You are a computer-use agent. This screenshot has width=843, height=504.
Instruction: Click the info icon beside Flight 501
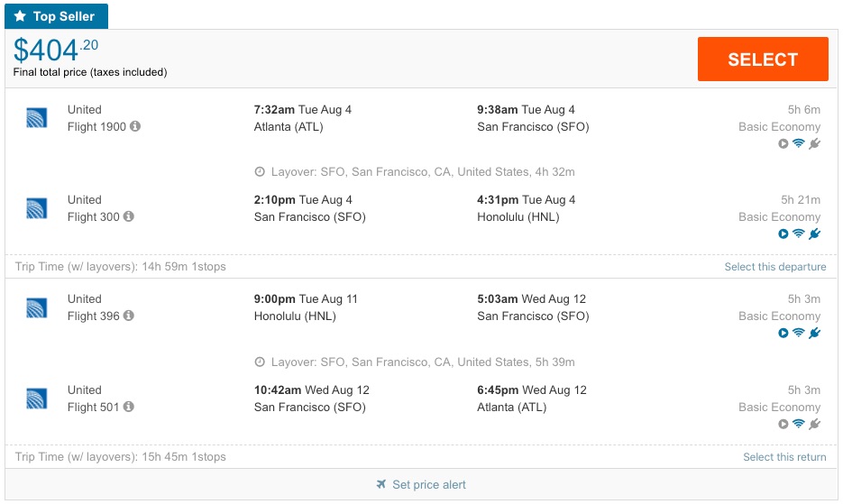pyautogui.click(x=129, y=408)
